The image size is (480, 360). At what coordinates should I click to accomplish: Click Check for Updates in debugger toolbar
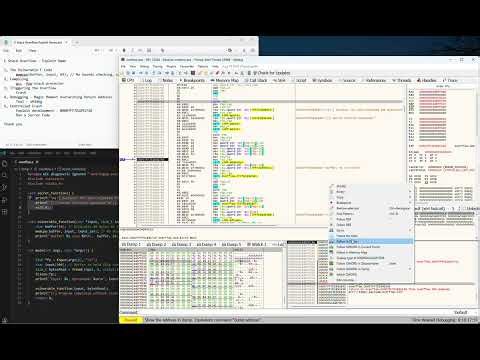(271, 73)
